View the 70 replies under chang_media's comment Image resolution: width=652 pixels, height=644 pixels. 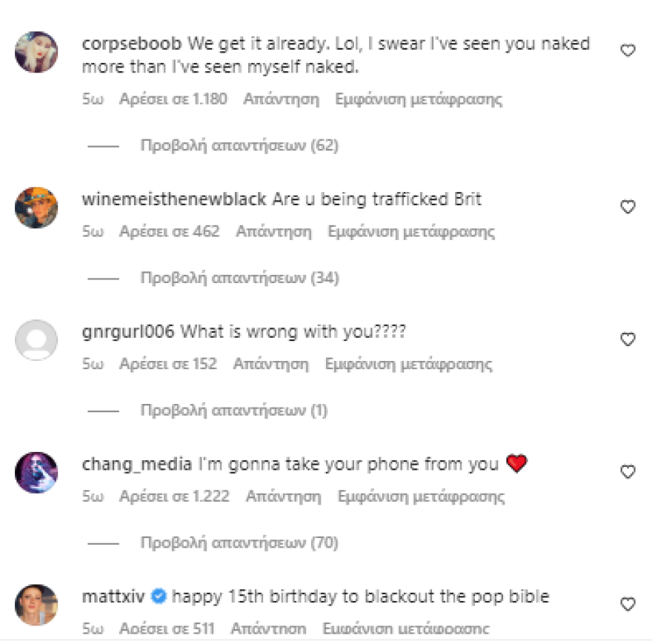[x=237, y=542]
